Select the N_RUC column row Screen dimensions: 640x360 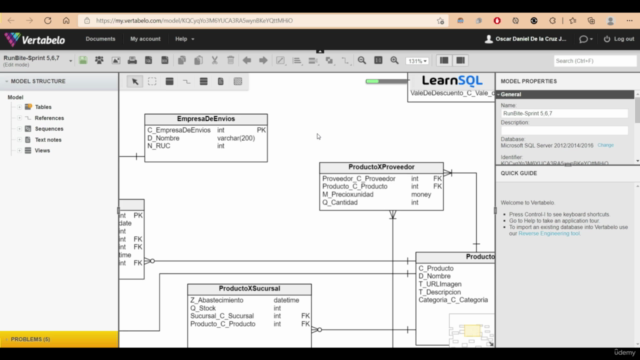click(206, 146)
